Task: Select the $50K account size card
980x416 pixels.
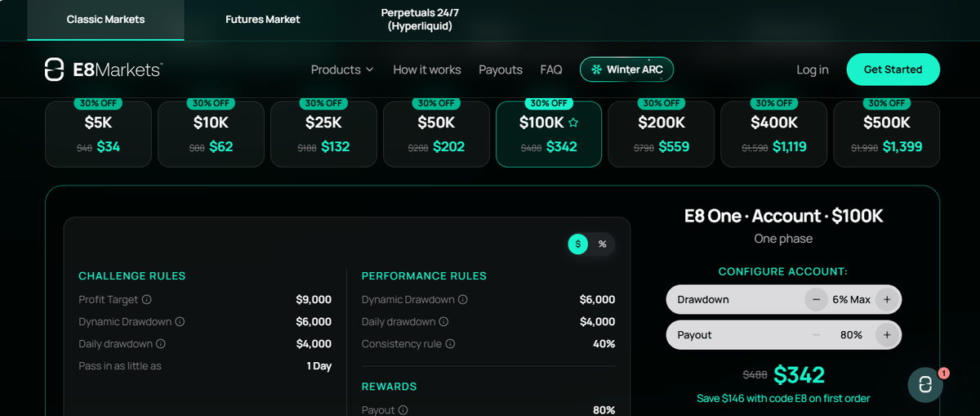Action: pos(436,134)
